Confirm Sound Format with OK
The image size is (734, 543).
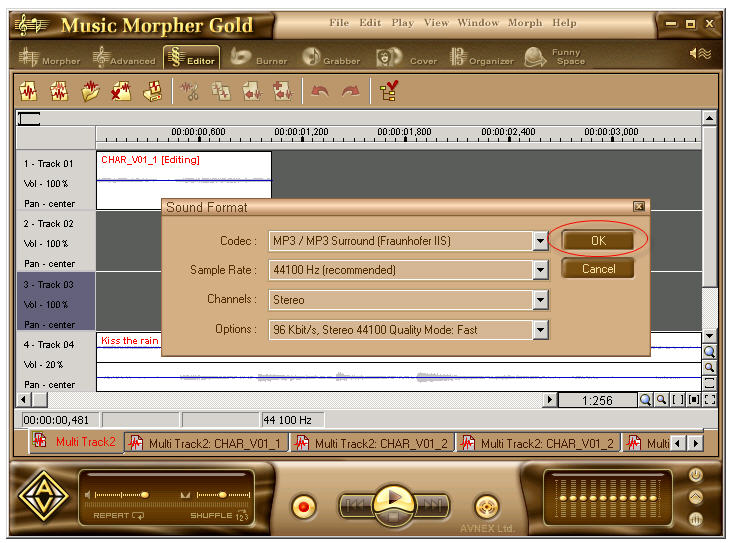(598, 241)
